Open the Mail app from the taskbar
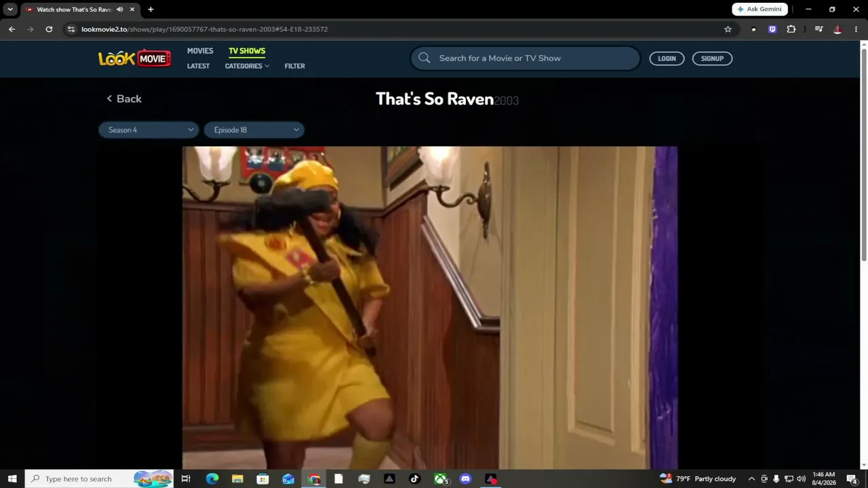Viewport: 868px width, 488px height. pyautogui.click(x=288, y=479)
